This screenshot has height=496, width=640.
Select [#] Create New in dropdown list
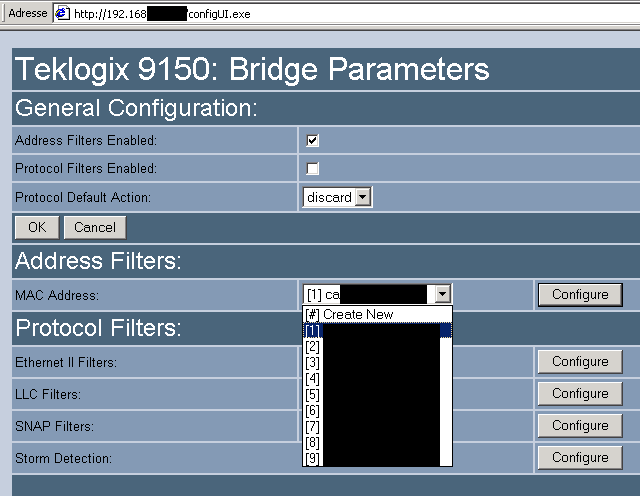coord(377,314)
